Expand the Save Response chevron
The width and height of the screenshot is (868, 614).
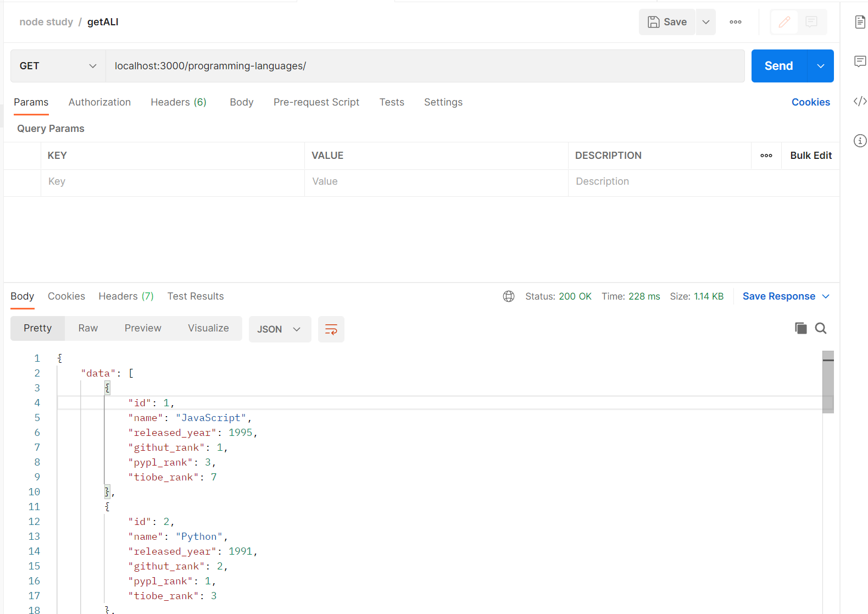[826, 296]
